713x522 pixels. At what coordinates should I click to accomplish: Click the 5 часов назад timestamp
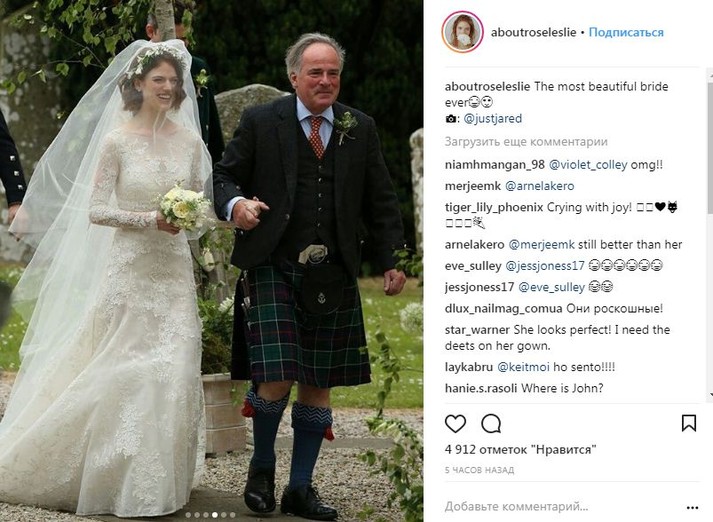tap(479, 470)
